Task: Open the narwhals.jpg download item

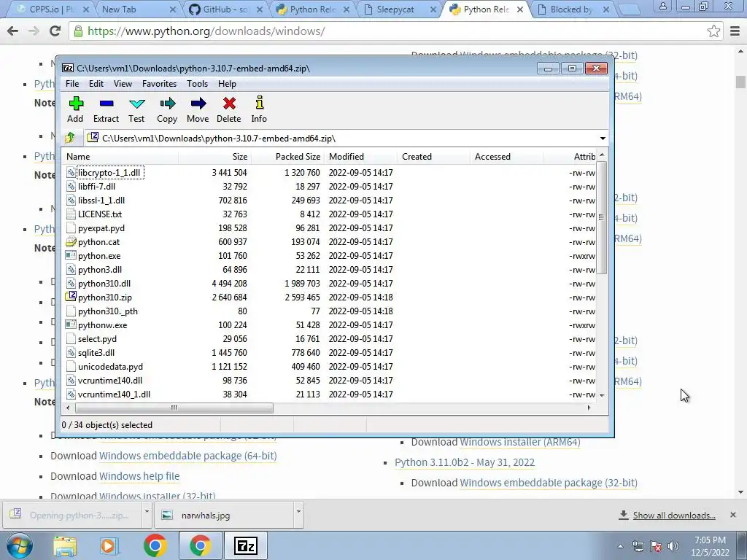Action: [224, 516]
